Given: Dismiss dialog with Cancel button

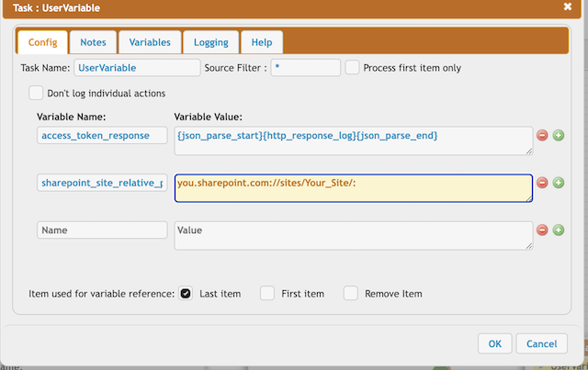Looking at the screenshot, I should (541, 343).
